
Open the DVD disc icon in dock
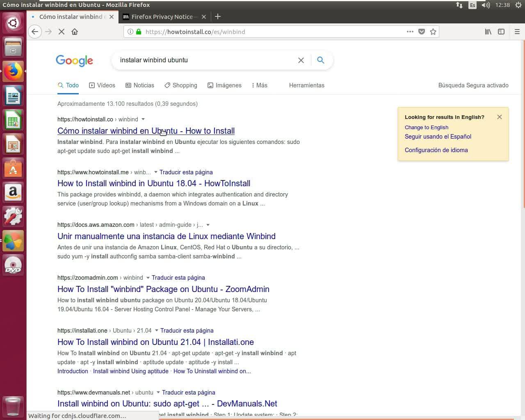coord(13,265)
